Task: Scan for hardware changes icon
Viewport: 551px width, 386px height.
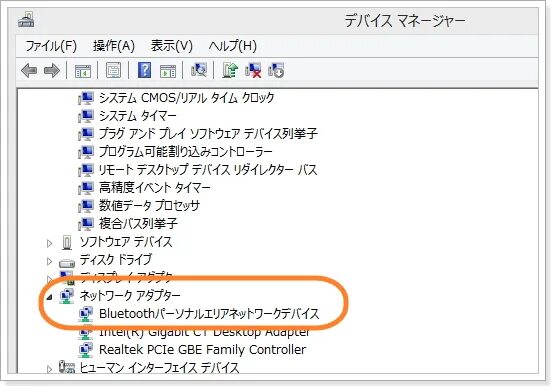Action: coord(199,70)
